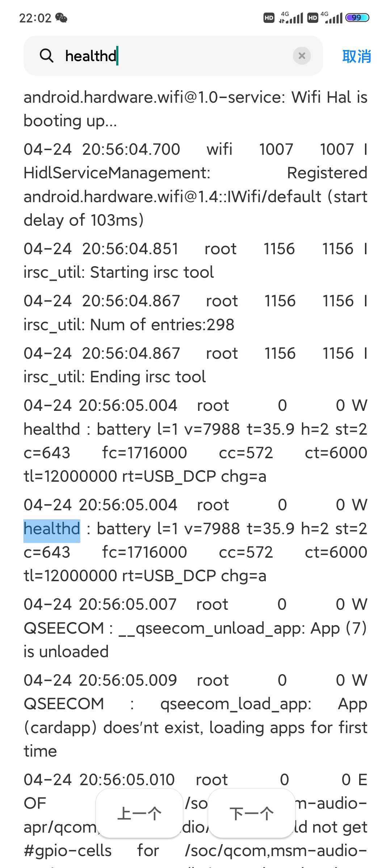This screenshot has width=391, height=868.
Task: Tap the HidlServiceManagement Registered log entry
Action: 195,184
